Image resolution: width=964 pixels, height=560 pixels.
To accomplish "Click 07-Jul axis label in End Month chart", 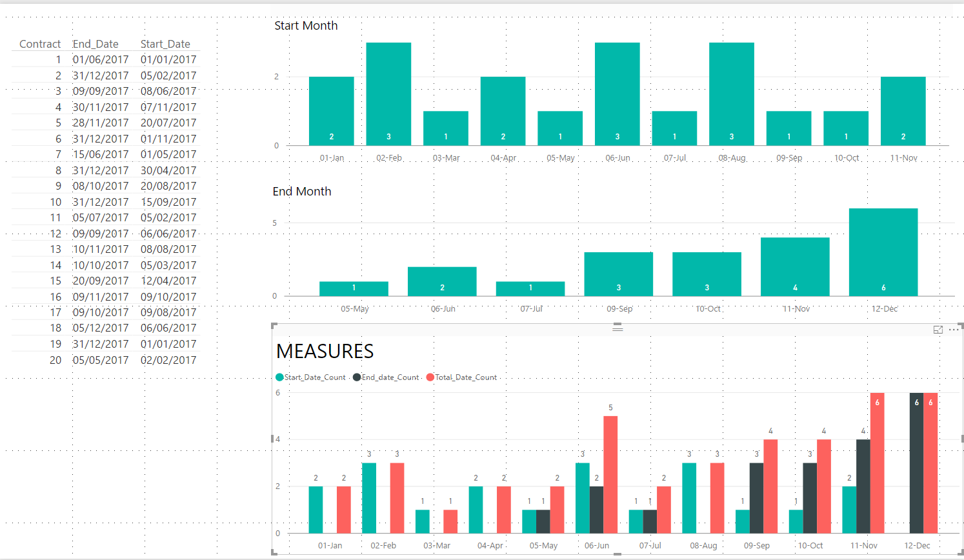I will pyautogui.click(x=531, y=309).
